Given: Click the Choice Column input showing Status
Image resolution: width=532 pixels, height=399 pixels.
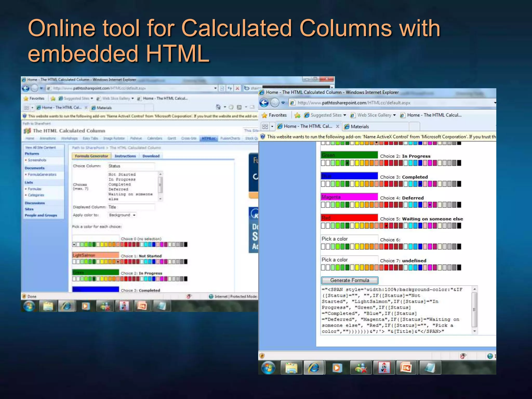Looking at the screenshot, I should (x=131, y=166).
